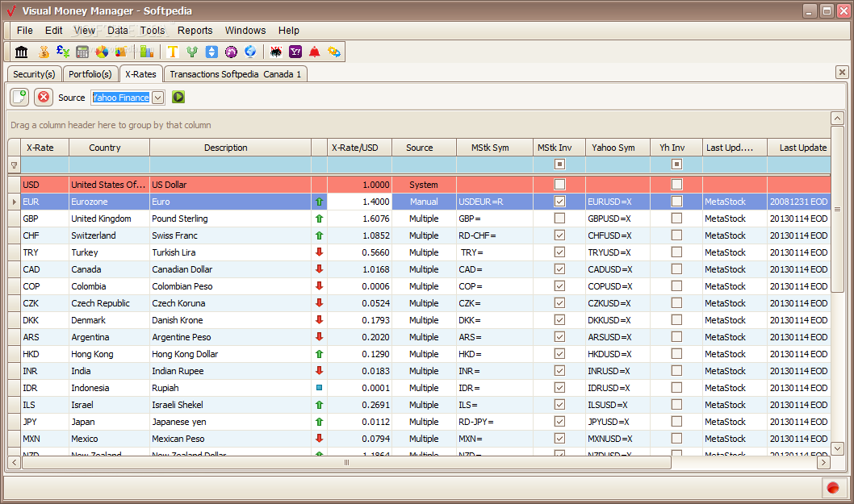
Task: Close the tab panel with X button
Action: point(842,72)
